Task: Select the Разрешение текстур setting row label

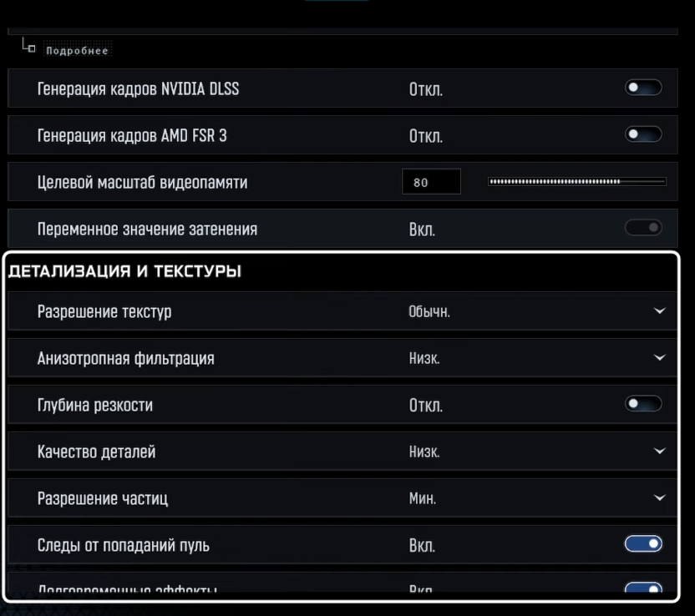Action: point(104,312)
